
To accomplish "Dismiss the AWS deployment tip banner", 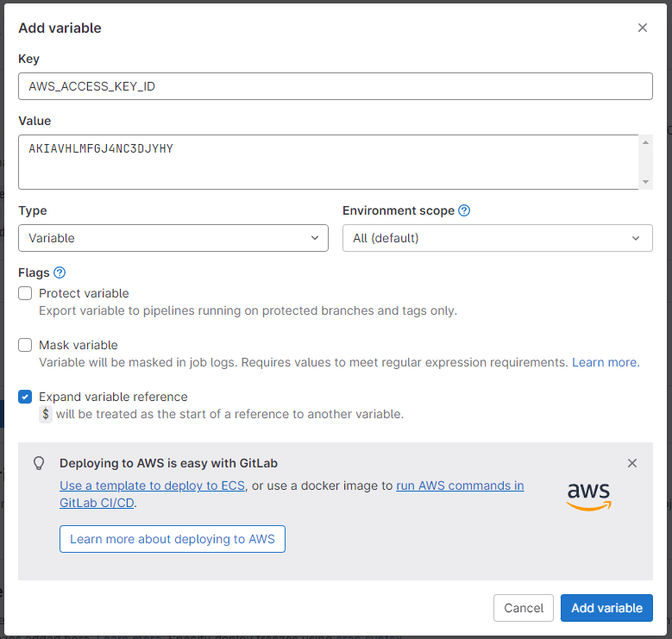I will coord(632,463).
